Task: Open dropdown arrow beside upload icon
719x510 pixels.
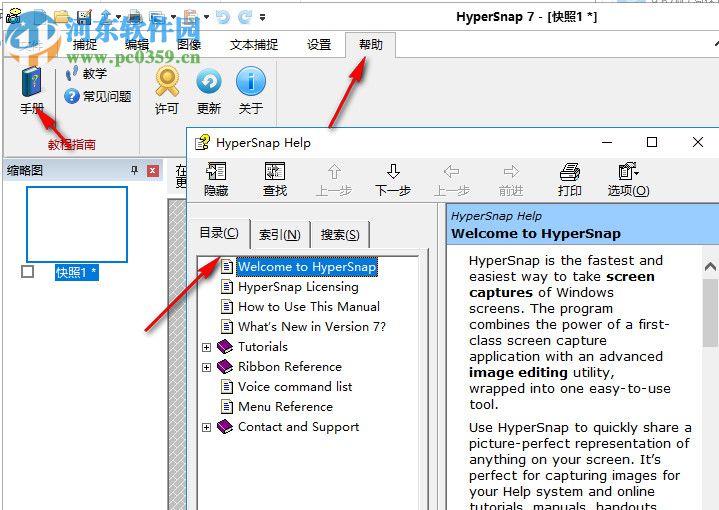Action: pyautogui.click(x=119, y=17)
